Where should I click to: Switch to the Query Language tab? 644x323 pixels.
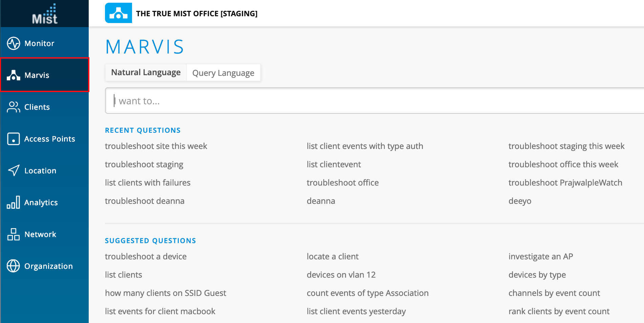point(223,73)
